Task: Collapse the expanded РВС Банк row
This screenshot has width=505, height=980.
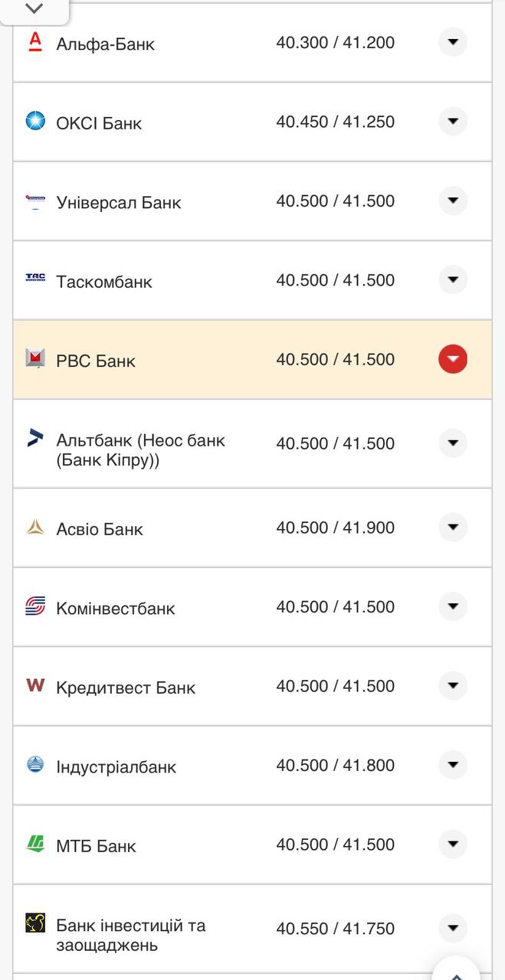Action: (x=452, y=358)
